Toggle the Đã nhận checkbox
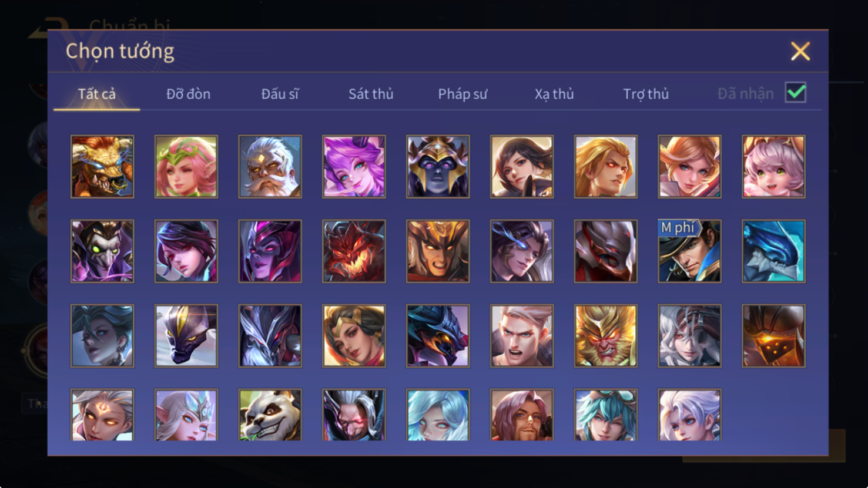 (x=796, y=93)
